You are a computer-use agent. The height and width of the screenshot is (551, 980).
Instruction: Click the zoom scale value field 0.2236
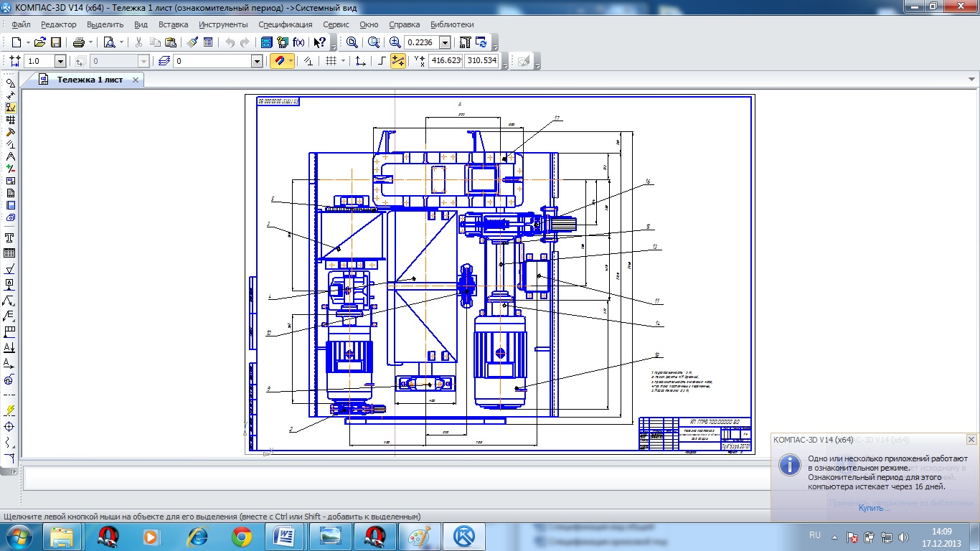click(x=422, y=43)
